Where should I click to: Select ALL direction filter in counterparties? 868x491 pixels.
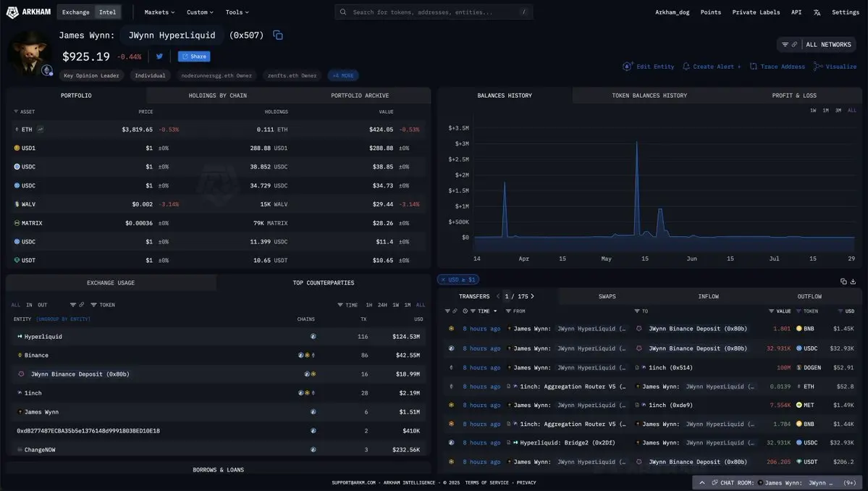click(15, 305)
